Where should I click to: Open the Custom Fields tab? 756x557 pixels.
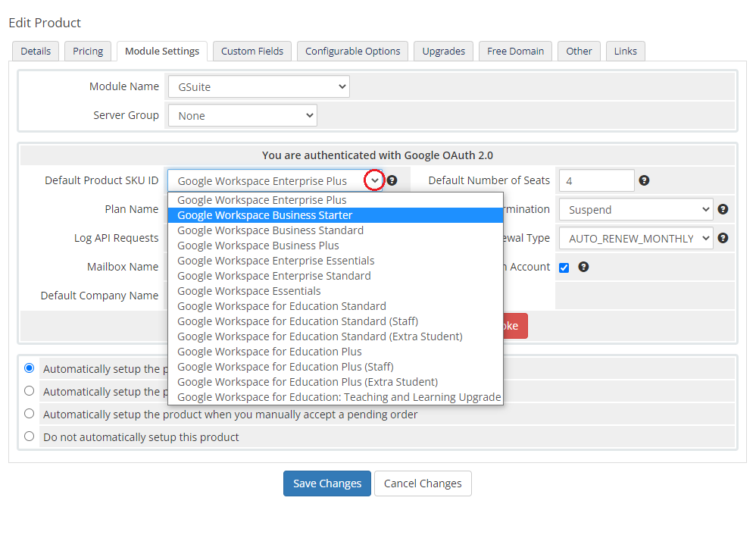click(x=252, y=51)
